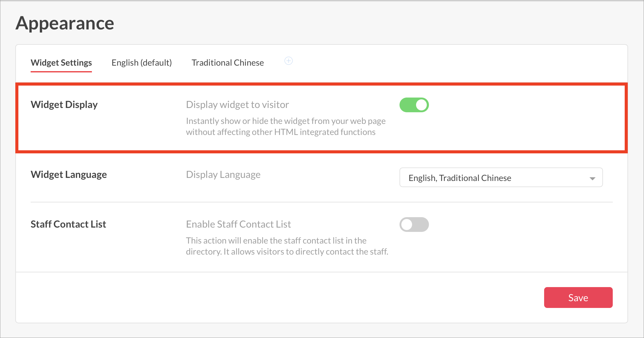The width and height of the screenshot is (644, 338).
Task: Click the English, Traditional Chinese selected value
Action: [x=460, y=178]
